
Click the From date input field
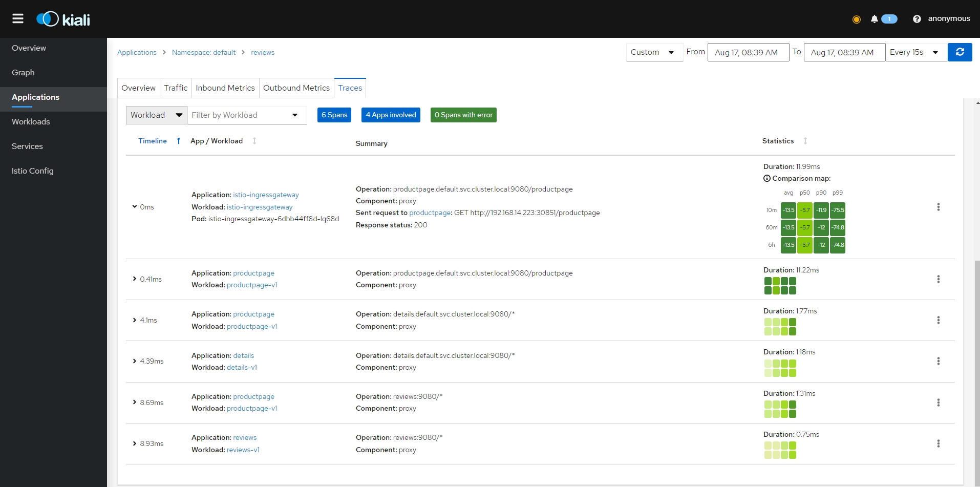748,52
